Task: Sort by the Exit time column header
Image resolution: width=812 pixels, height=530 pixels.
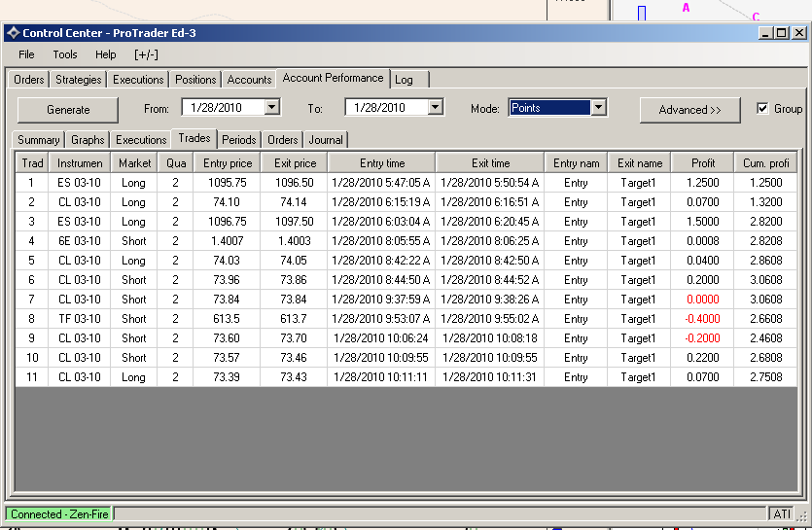Action: pyautogui.click(x=490, y=163)
